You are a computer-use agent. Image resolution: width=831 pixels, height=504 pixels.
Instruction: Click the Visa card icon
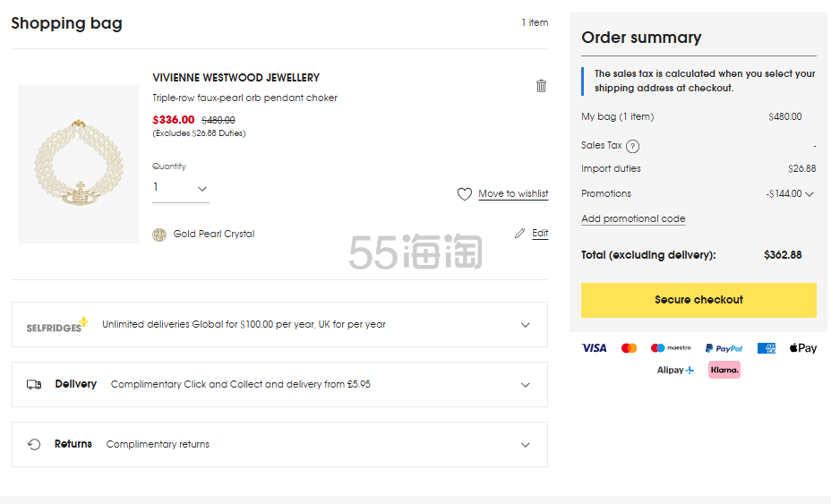tap(594, 348)
